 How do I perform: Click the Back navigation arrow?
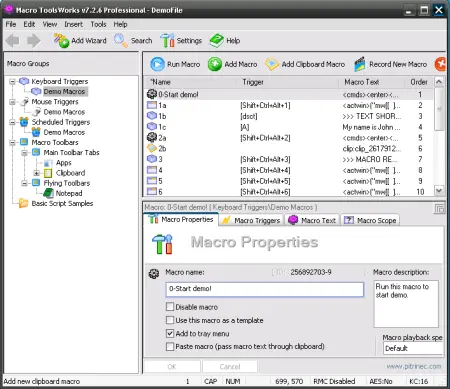click(13, 41)
